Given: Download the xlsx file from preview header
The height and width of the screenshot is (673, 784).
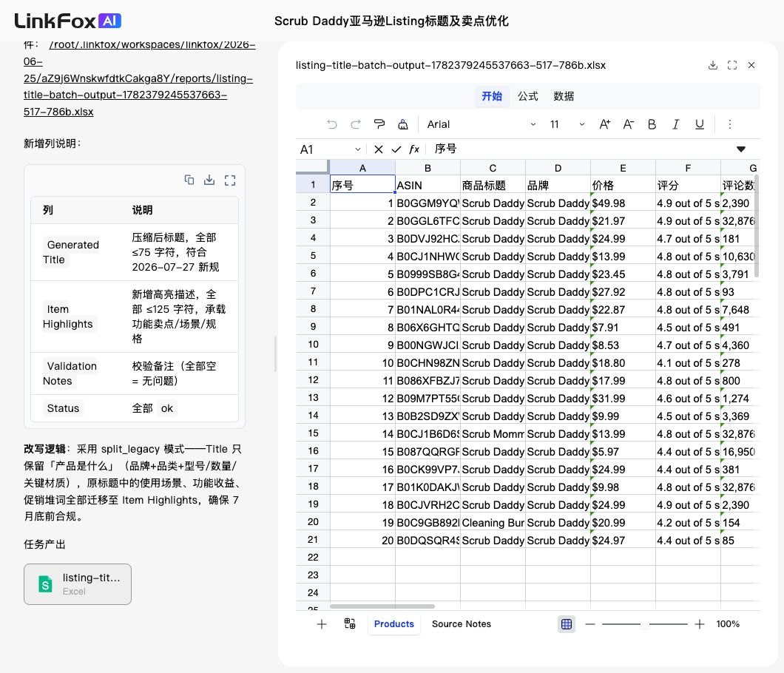Looking at the screenshot, I should (x=713, y=65).
